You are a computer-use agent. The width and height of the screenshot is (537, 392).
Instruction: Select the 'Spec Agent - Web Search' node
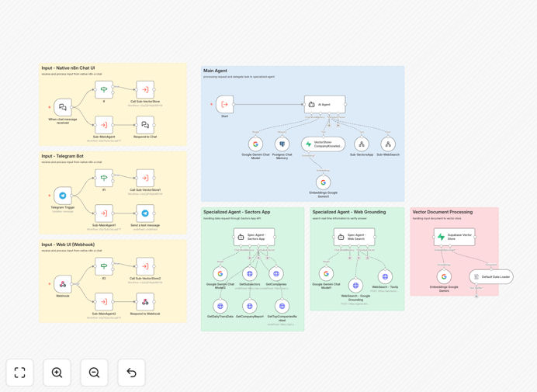[x=355, y=237]
